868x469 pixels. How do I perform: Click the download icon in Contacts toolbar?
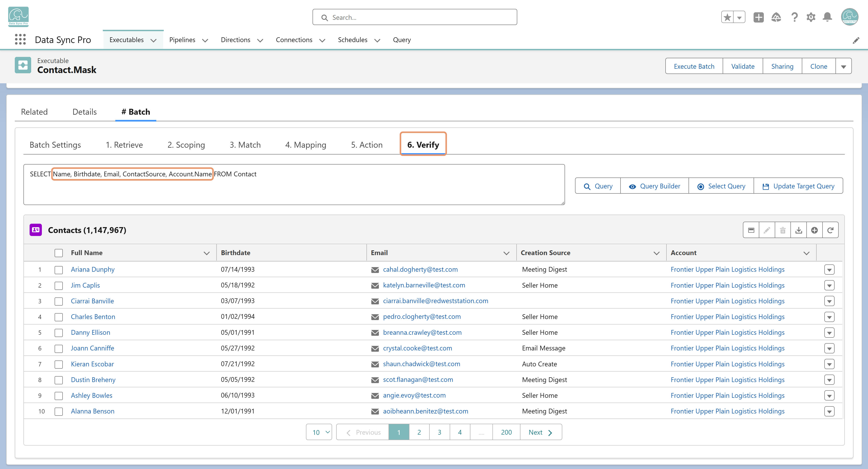799,230
